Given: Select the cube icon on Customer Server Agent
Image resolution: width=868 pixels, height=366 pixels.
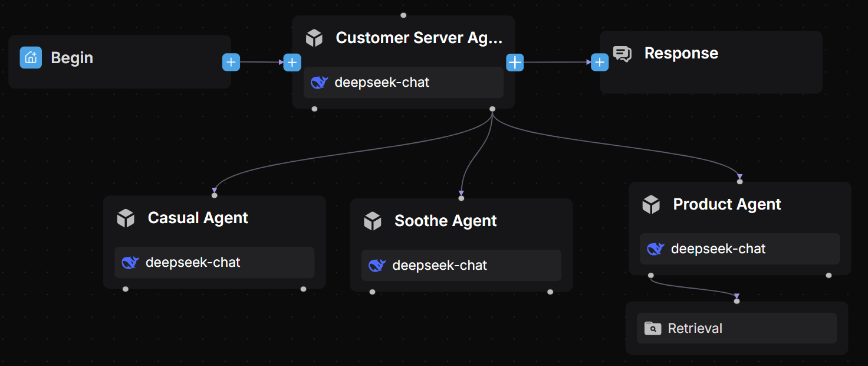Looking at the screenshot, I should [x=314, y=37].
